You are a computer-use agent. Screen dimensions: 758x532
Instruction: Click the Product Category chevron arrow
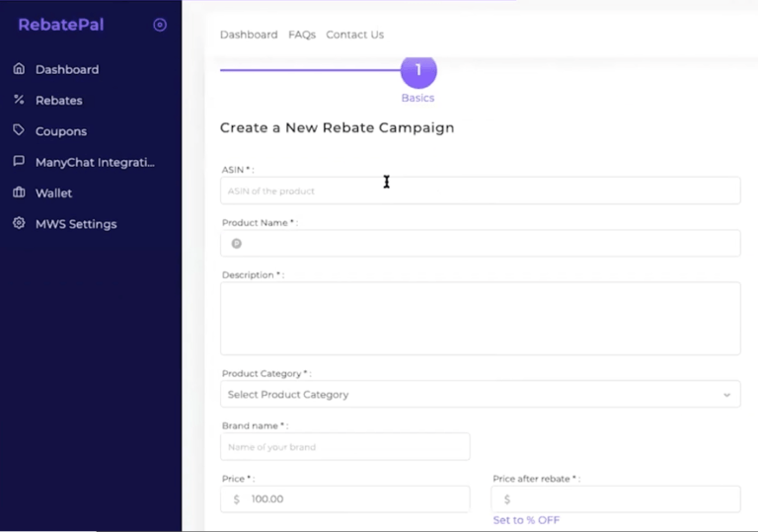click(x=726, y=395)
